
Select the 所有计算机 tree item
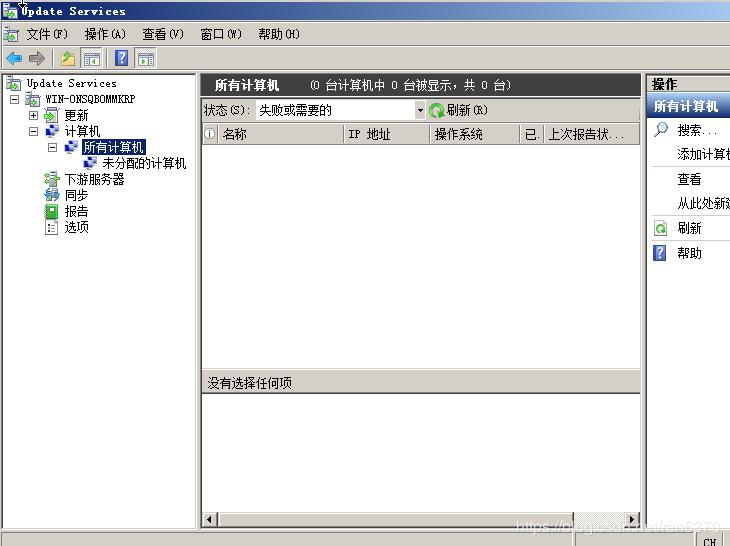tap(114, 147)
